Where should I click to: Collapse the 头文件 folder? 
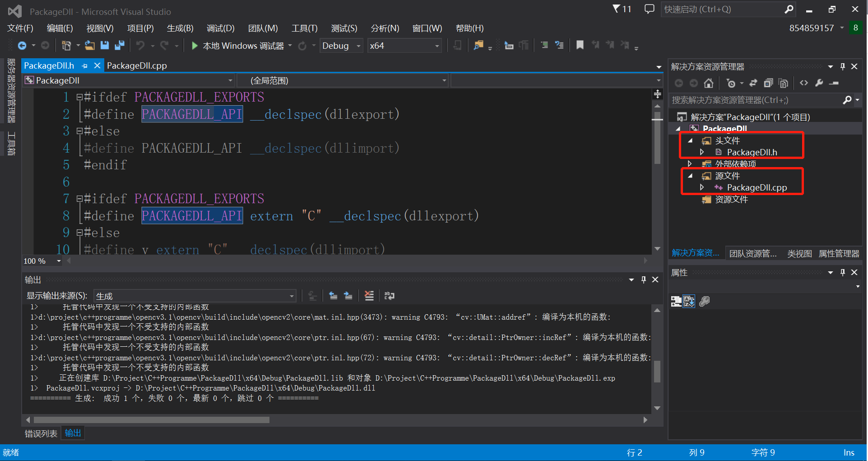(x=690, y=140)
